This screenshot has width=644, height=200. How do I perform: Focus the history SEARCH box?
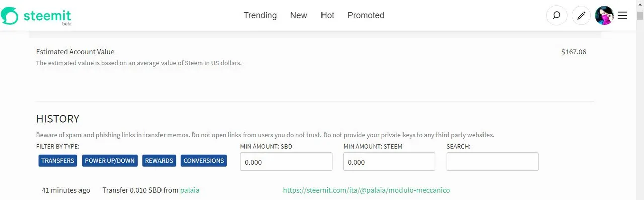(x=493, y=162)
